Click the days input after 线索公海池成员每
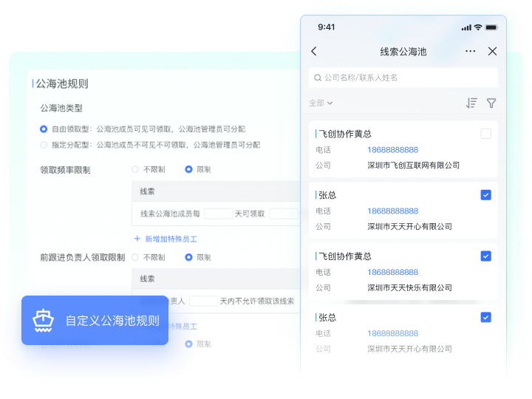The width and height of the screenshot is (532, 399). (x=219, y=214)
